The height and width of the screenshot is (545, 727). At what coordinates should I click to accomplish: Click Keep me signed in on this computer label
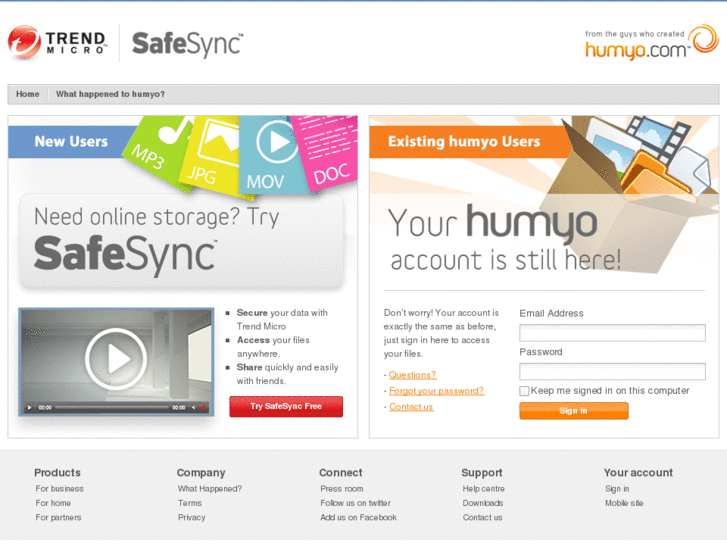[x=610, y=391]
